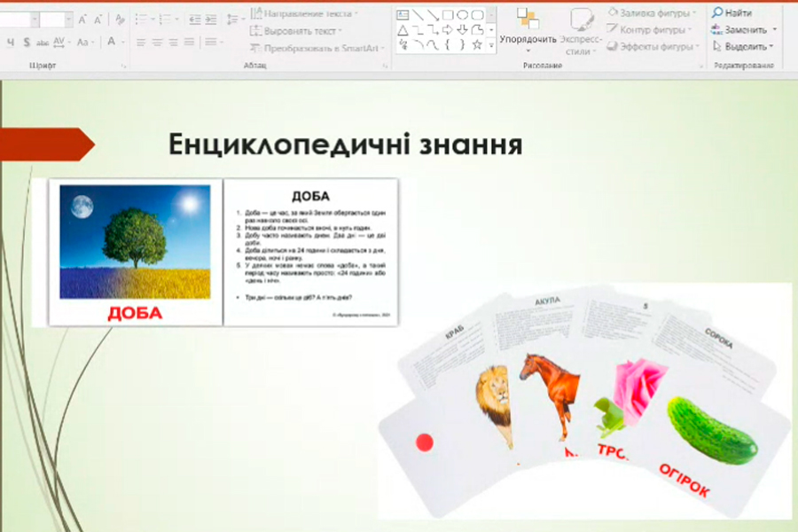Screen dimensions: 798x532
Task: Open the font color dropdown arrow
Action: (123, 43)
